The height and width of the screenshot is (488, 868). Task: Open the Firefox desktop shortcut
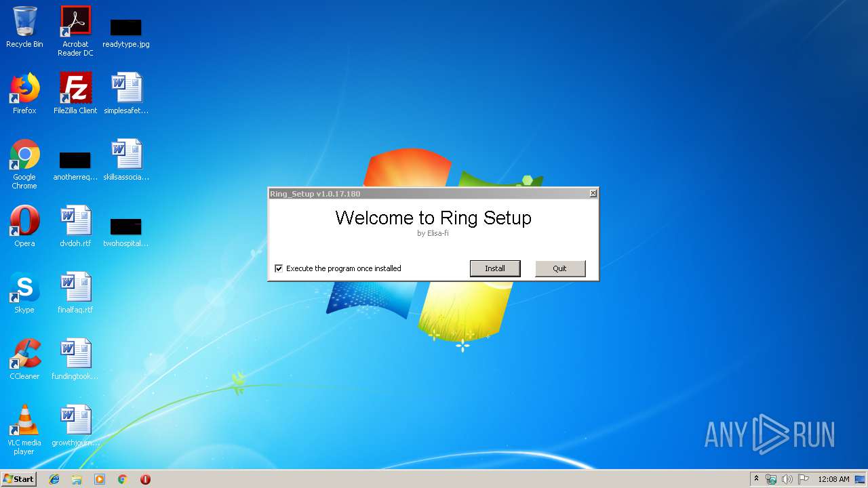click(24, 94)
